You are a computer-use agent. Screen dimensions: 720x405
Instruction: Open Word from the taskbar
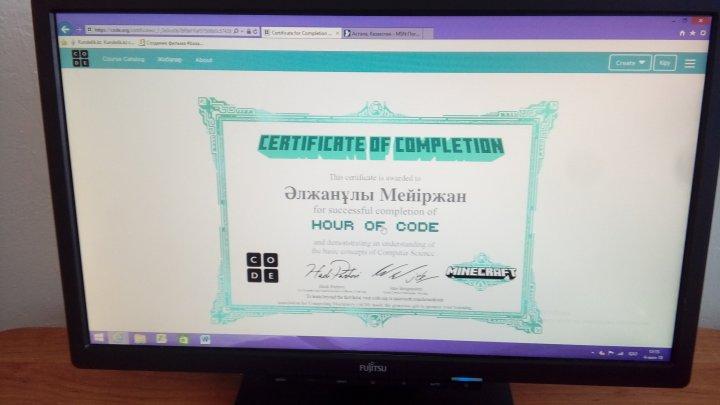point(205,340)
